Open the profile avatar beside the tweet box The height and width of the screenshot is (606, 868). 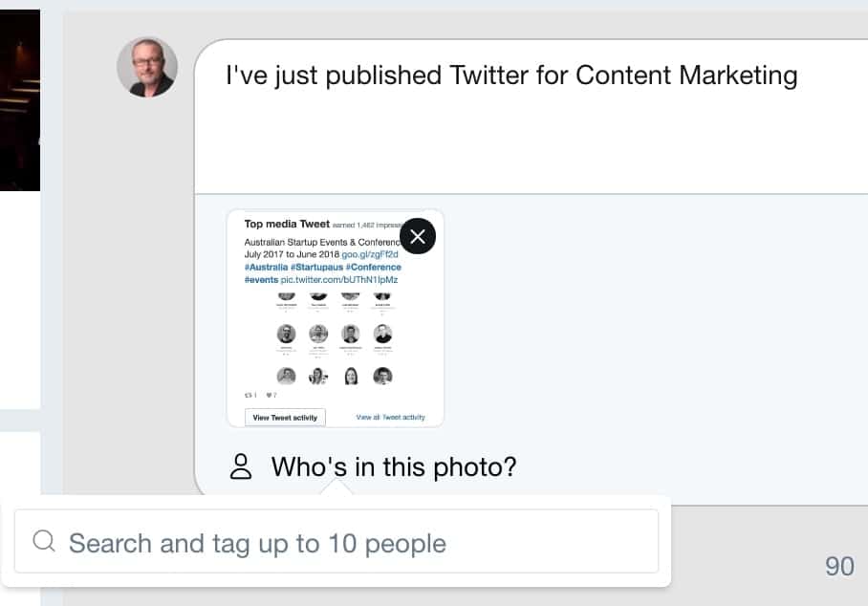tap(147, 67)
